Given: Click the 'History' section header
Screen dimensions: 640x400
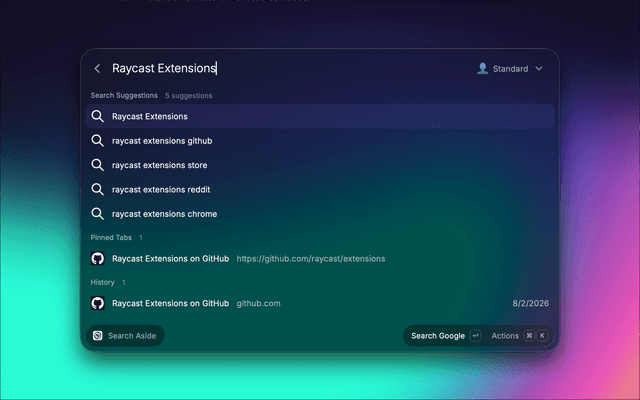Looking at the screenshot, I should pyautogui.click(x=102, y=282).
